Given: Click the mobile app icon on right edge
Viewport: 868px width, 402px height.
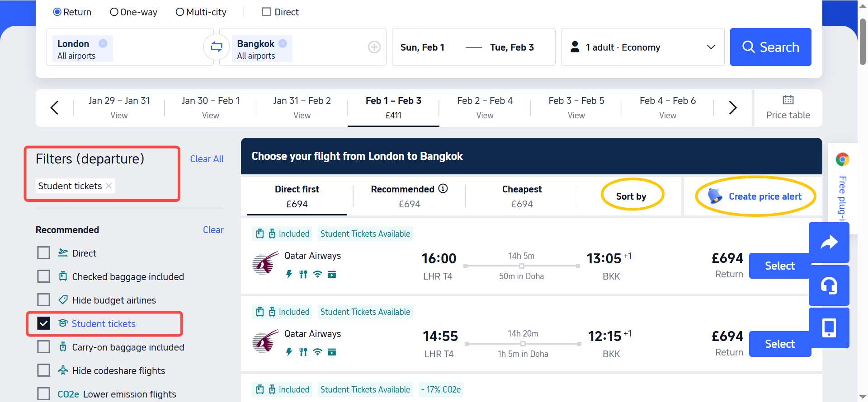Looking at the screenshot, I should (x=829, y=327).
